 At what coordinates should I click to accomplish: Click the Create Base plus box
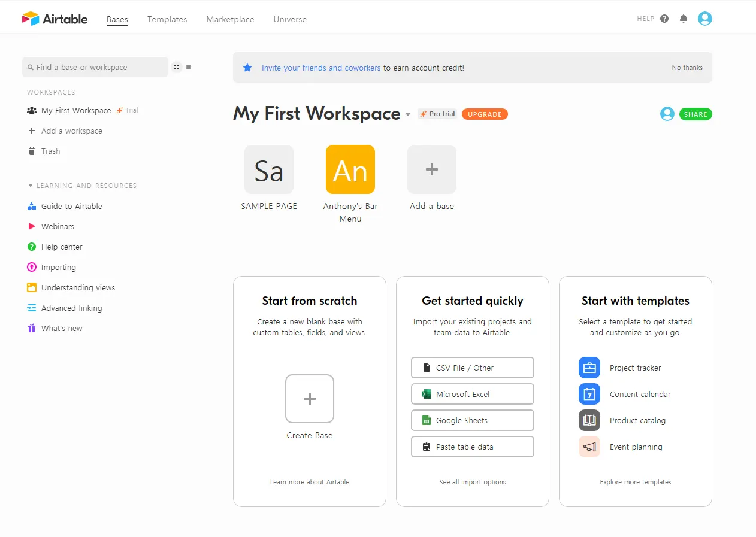[310, 399]
